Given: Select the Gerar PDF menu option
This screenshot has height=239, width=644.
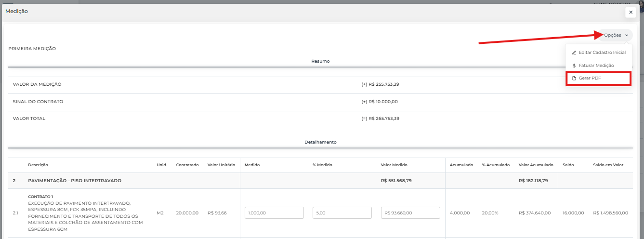Looking at the screenshot, I should click(590, 78).
